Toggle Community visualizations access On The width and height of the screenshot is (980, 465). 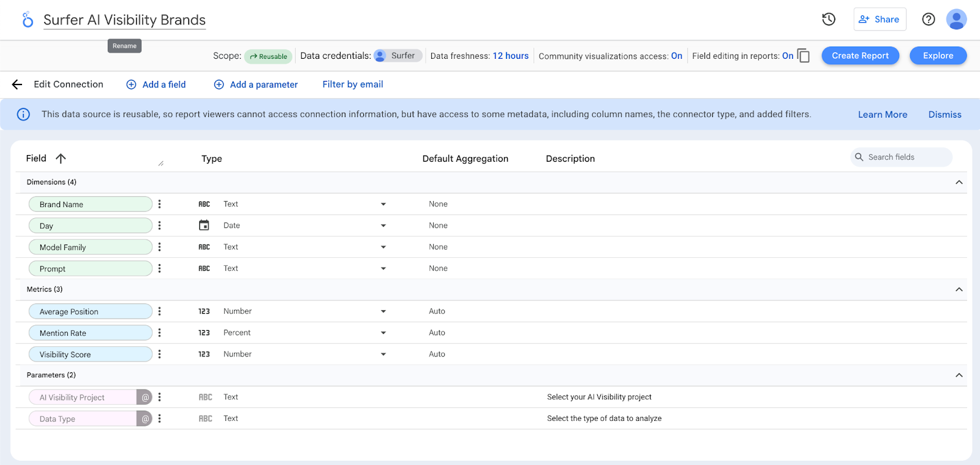coord(676,56)
